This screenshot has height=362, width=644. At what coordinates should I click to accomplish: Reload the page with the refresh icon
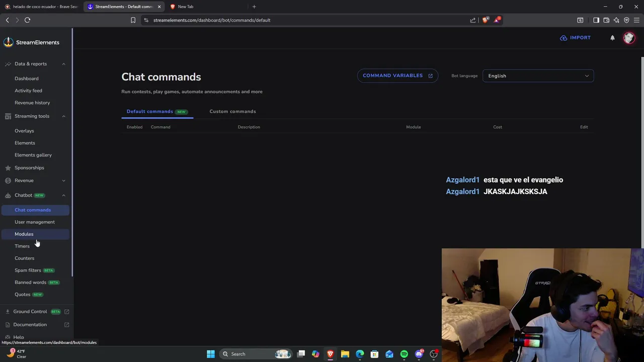(27, 20)
